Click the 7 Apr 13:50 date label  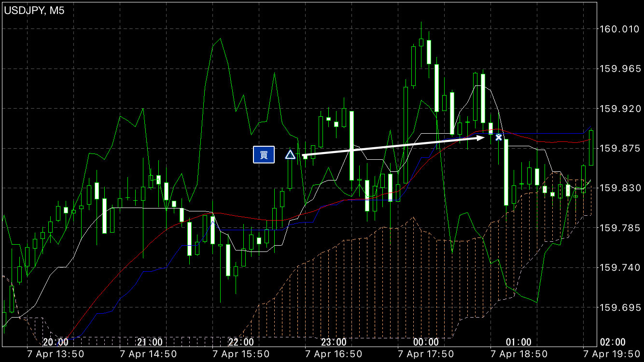(56, 354)
